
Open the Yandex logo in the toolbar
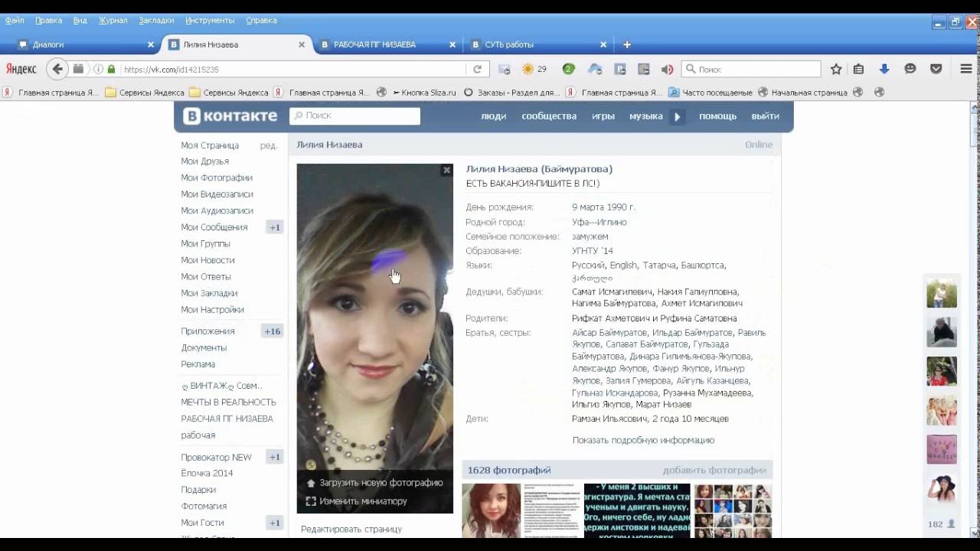pyautogui.click(x=21, y=69)
